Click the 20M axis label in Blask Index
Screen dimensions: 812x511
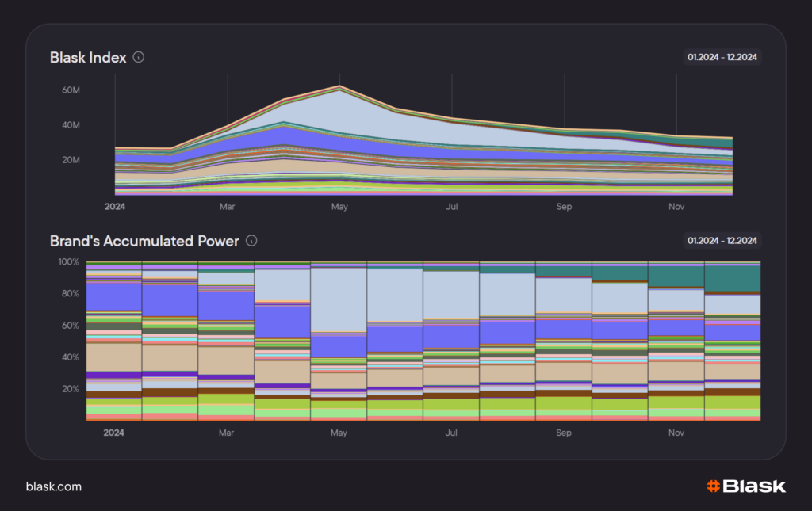pyautogui.click(x=71, y=160)
